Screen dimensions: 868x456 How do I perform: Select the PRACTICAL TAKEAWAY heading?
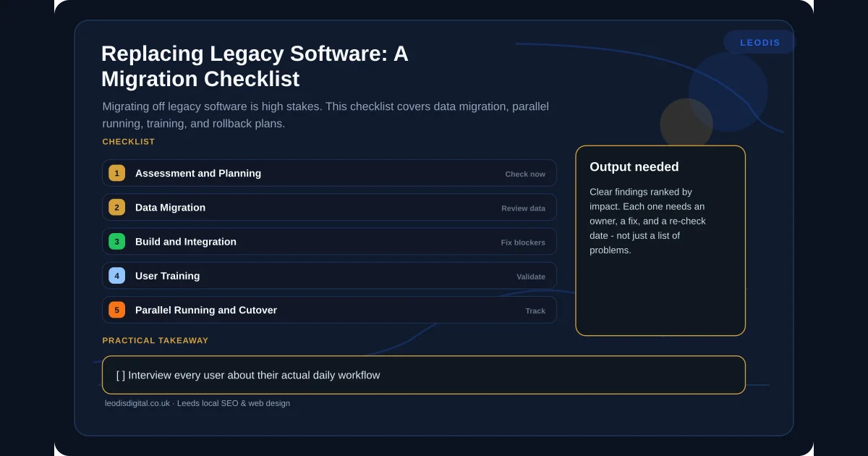pos(156,340)
